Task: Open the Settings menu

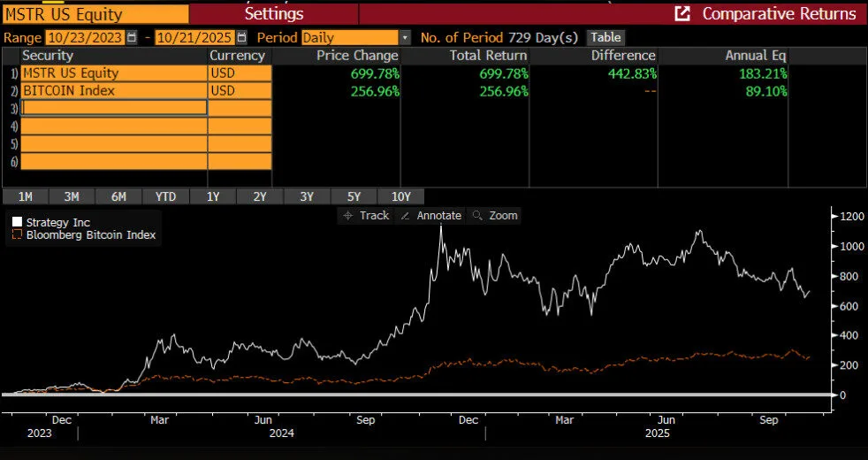Action: point(273,13)
